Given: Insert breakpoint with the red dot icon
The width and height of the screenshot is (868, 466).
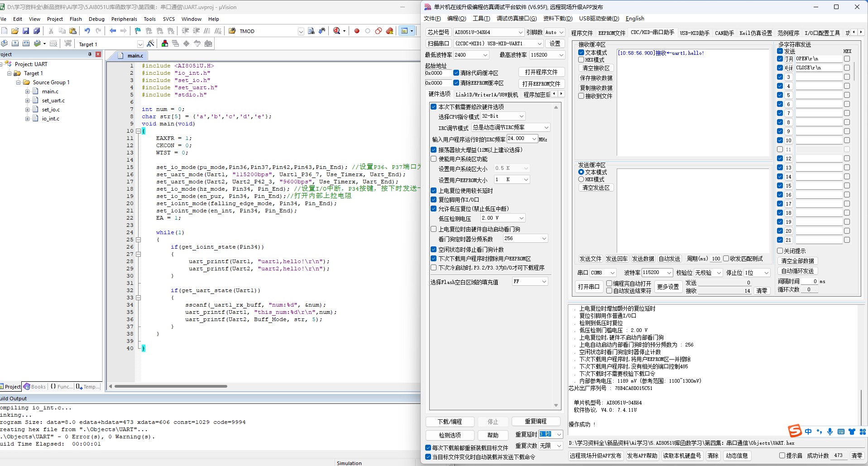Looking at the screenshot, I should pyautogui.click(x=357, y=31).
